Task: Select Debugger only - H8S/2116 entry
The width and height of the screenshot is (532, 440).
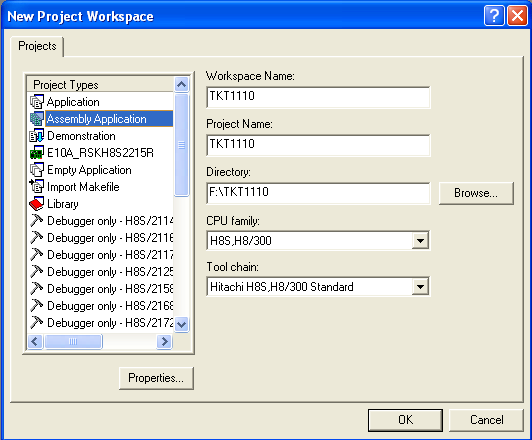Action: pyautogui.click(x=110, y=237)
